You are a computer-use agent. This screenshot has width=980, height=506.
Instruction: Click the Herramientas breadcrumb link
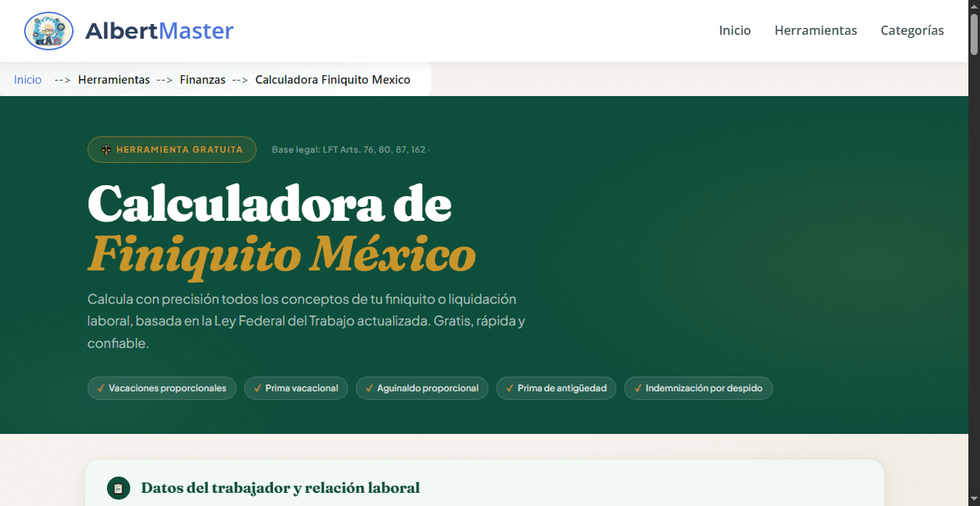[x=114, y=79]
